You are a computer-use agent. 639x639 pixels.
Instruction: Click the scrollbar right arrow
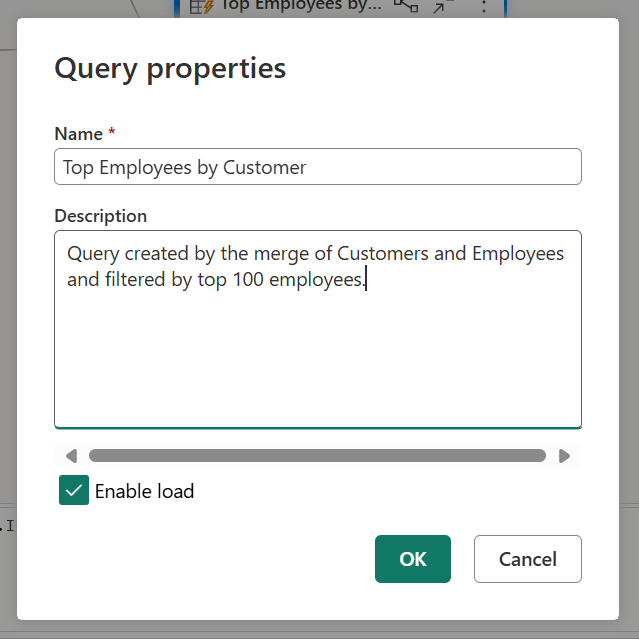pos(564,456)
